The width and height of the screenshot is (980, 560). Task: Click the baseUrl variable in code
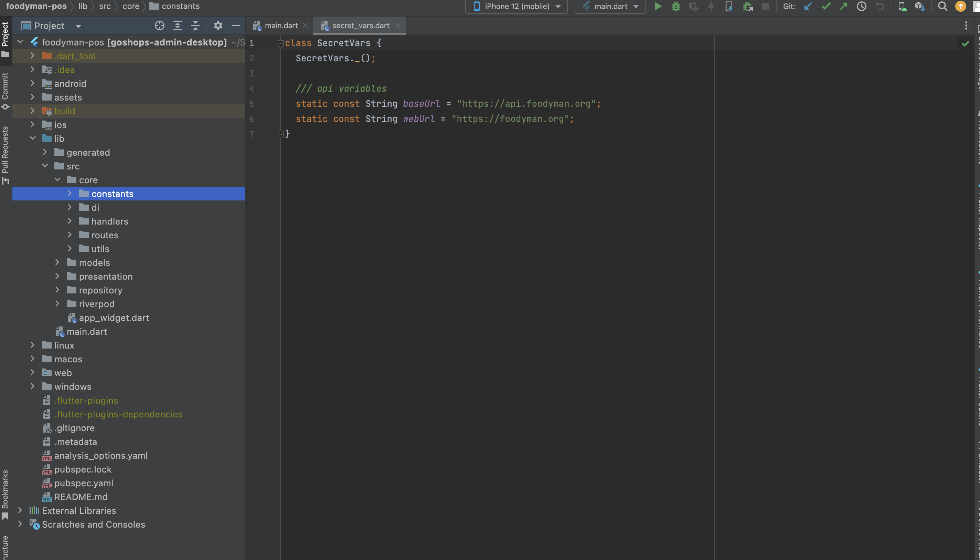pyautogui.click(x=422, y=104)
